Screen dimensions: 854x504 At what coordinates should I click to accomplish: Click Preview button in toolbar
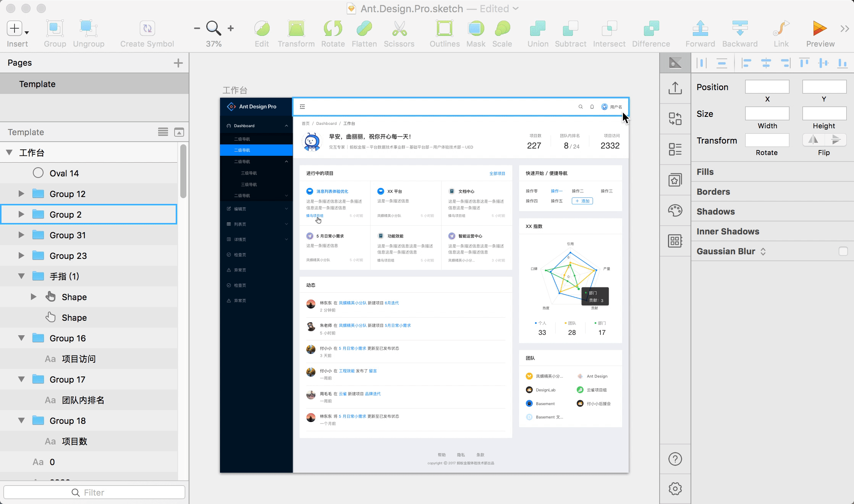click(818, 33)
